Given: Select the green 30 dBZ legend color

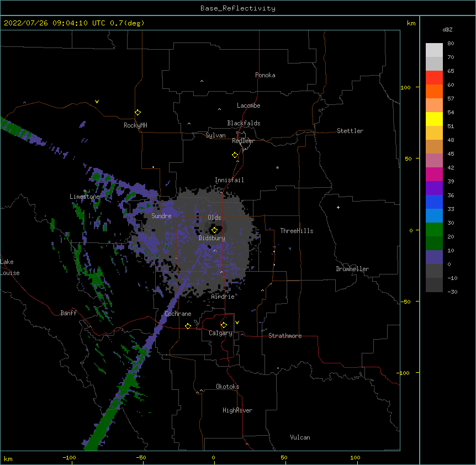Looking at the screenshot, I should (434, 230).
